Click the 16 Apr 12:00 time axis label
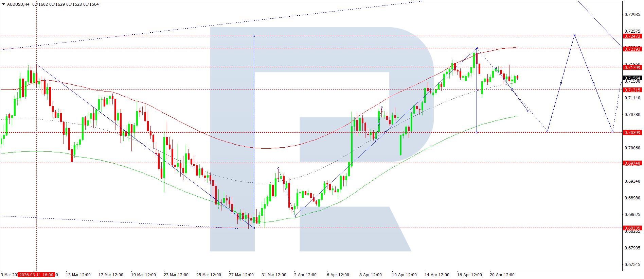The height and width of the screenshot is (279, 644). click(x=469, y=275)
